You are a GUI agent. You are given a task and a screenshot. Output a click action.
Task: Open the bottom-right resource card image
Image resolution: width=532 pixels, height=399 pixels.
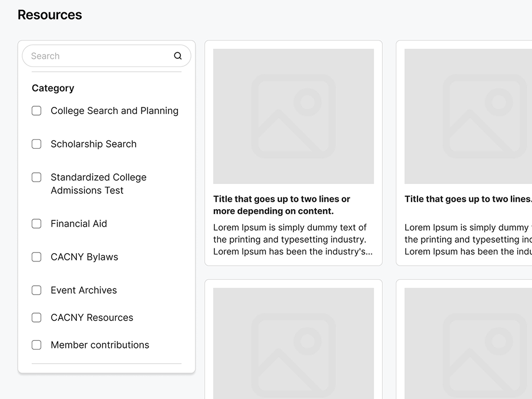[468, 343]
